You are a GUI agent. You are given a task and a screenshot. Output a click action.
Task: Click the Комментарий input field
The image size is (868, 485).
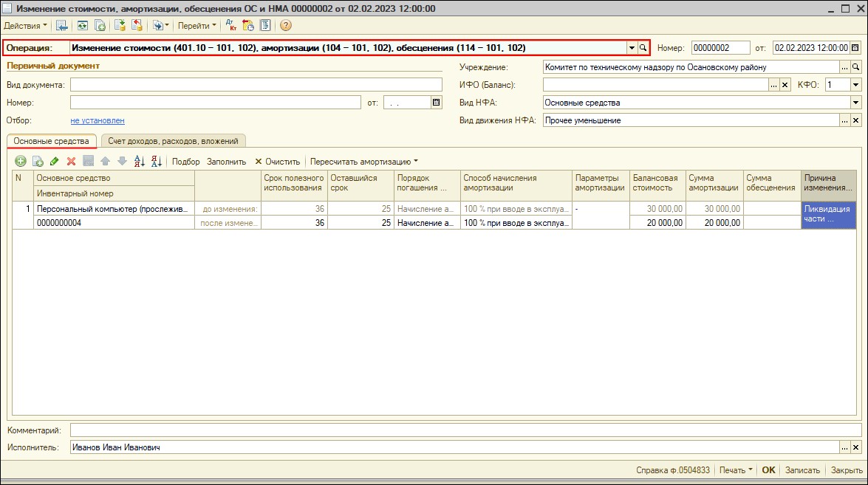point(466,430)
